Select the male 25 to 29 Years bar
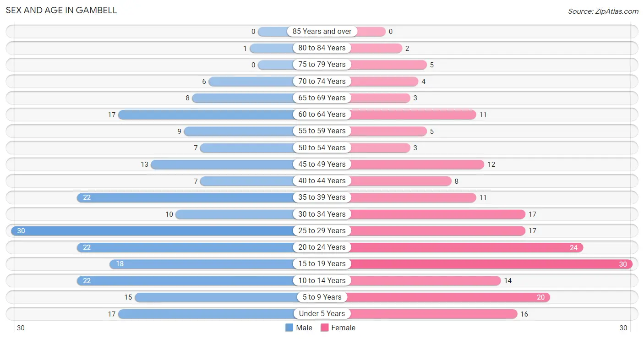The width and height of the screenshot is (644, 339). pos(153,230)
